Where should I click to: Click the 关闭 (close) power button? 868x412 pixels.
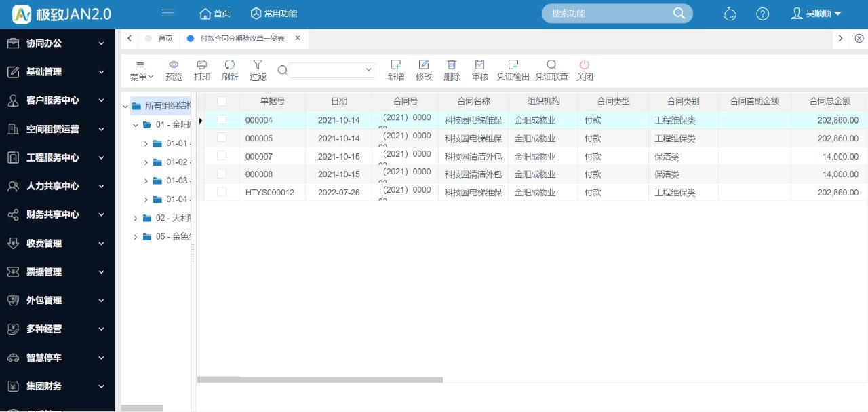[x=585, y=65]
